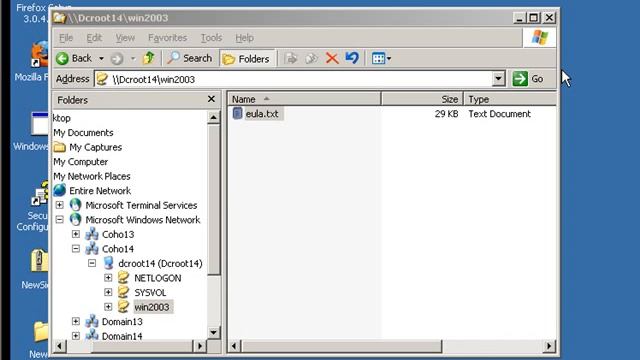
Task: Click the SYSVOL shared folder icon
Action: [x=123, y=292]
